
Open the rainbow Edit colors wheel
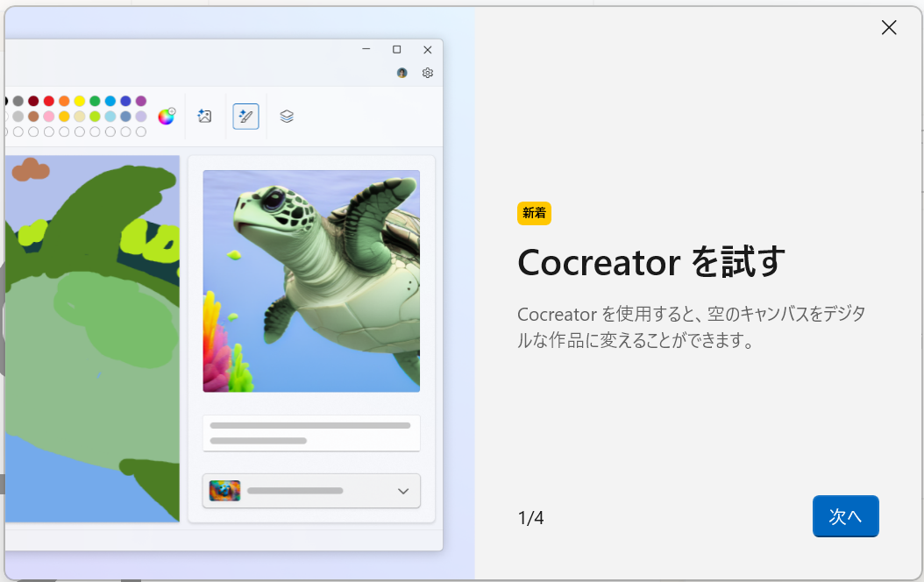[x=167, y=116]
